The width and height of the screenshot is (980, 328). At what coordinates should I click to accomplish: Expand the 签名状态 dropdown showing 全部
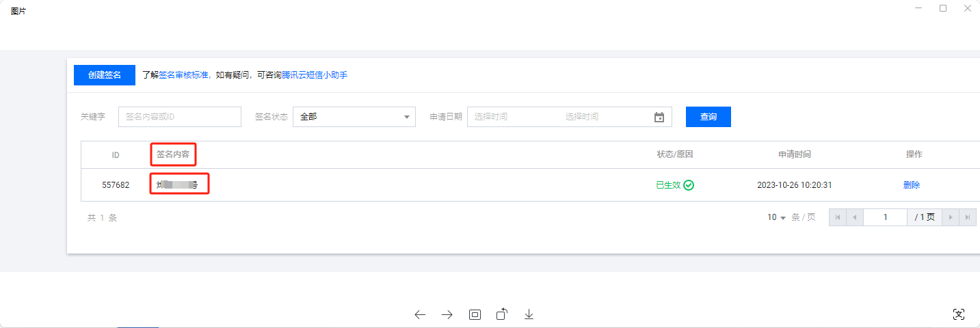pyautogui.click(x=354, y=117)
